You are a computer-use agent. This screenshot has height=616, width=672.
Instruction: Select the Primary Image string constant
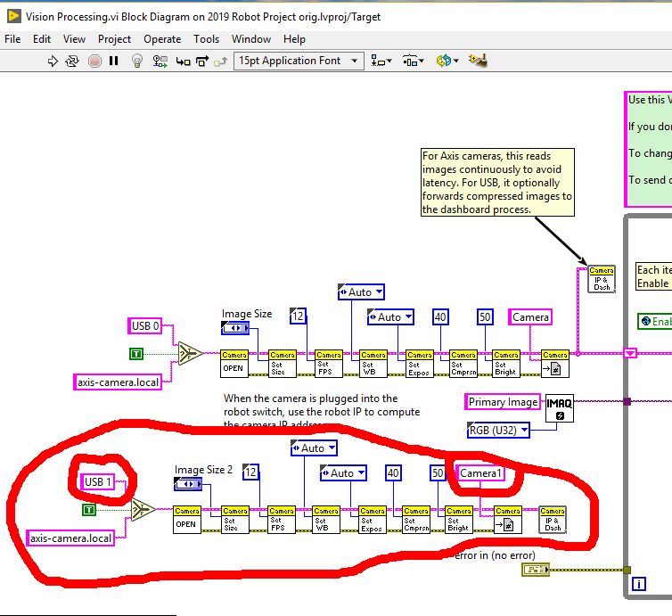[503, 402]
